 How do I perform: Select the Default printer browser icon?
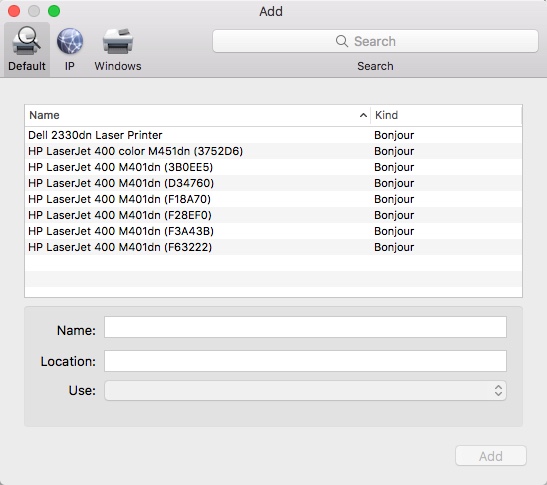pyautogui.click(x=27, y=42)
